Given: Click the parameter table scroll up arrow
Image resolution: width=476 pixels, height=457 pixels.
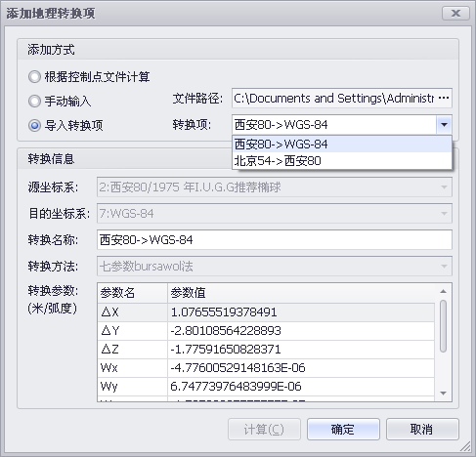Looking at the screenshot, I should point(443,291).
